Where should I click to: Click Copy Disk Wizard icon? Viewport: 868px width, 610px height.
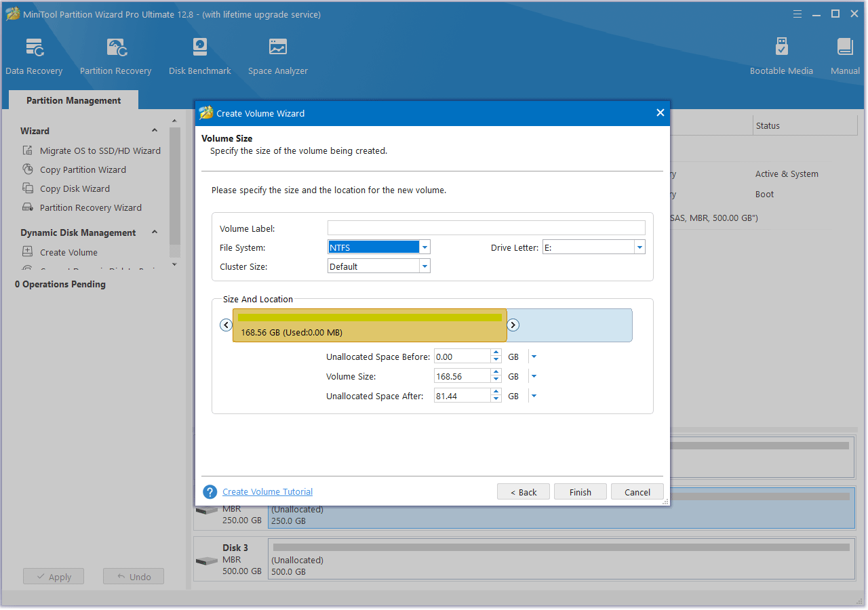[28, 188]
